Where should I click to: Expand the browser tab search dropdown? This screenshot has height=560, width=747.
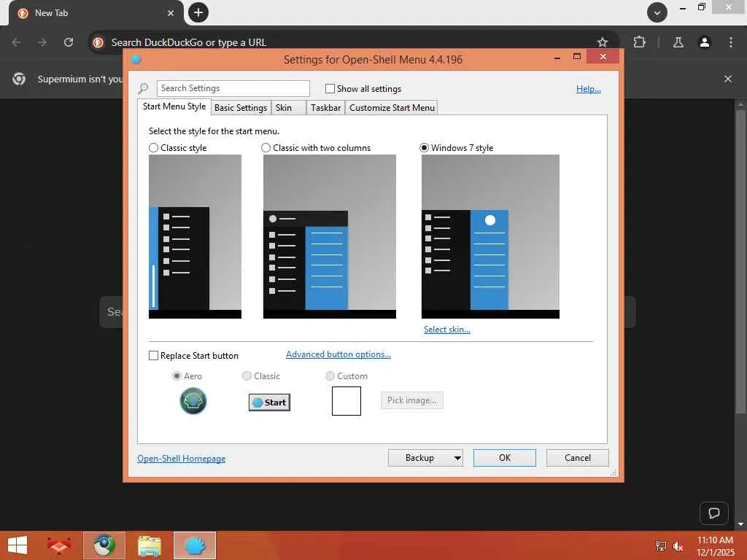pyautogui.click(x=657, y=12)
